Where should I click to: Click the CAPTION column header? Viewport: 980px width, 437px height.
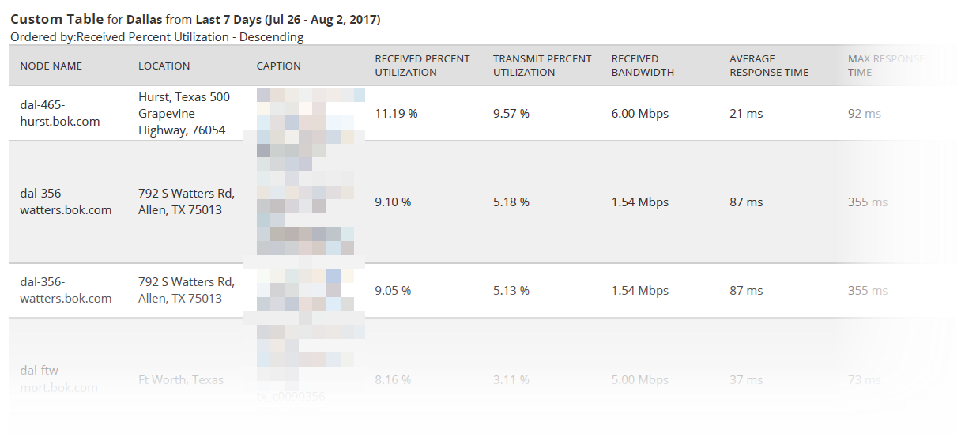(278, 66)
